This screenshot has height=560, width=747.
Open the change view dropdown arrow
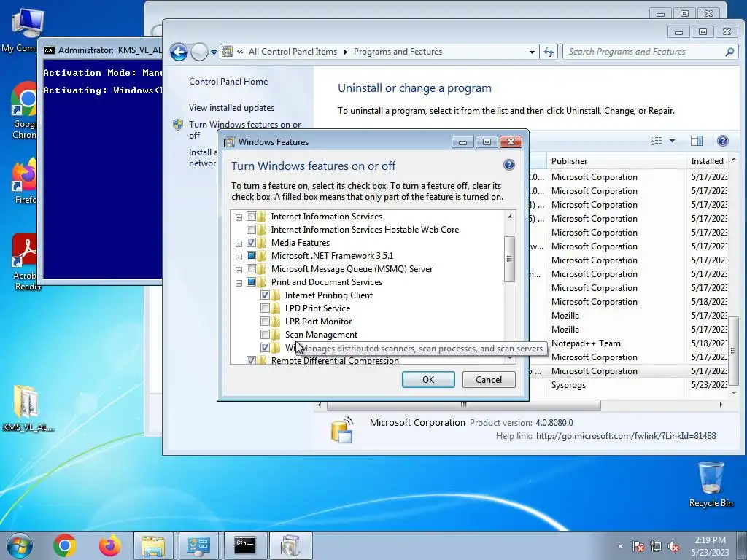(672, 141)
